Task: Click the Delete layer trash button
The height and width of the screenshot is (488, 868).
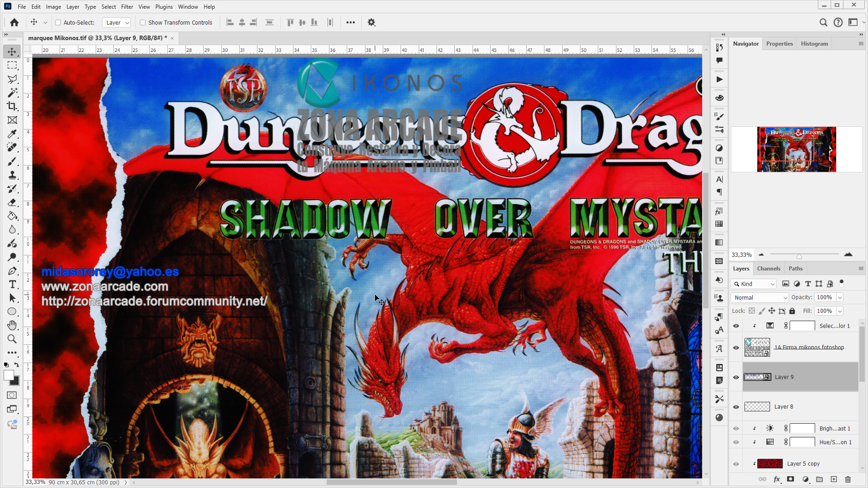Action: (847, 480)
